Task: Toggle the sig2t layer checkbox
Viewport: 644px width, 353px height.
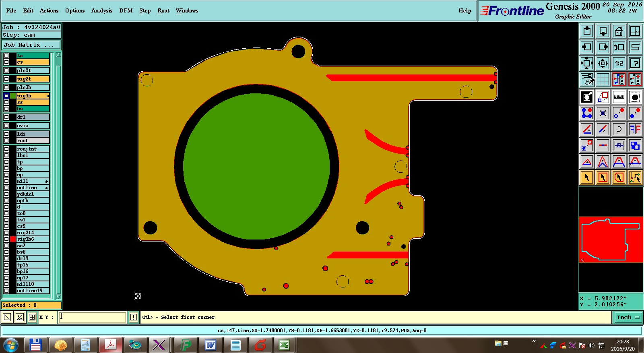Action: click(x=6, y=79)
